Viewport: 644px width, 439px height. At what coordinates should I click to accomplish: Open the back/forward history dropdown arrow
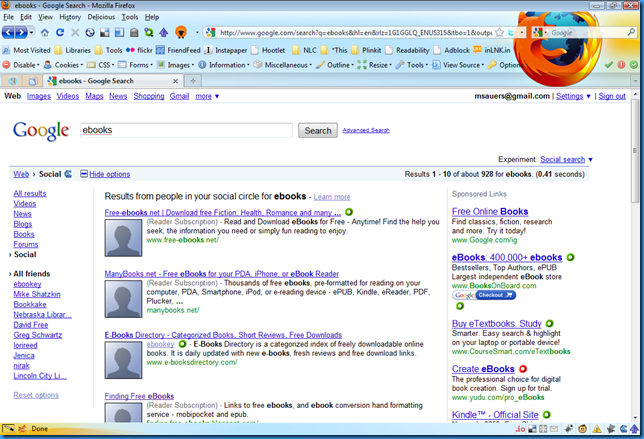pos(32,32)
